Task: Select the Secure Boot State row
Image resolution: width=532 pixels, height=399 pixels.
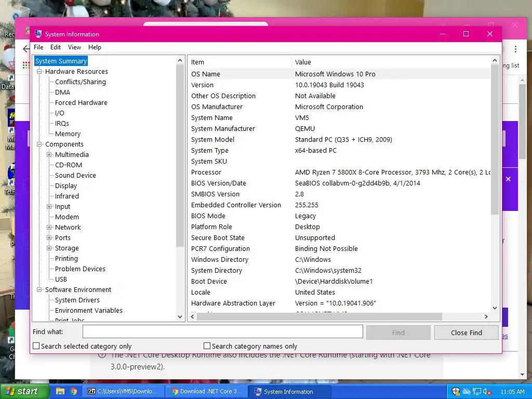Action: (339, 237)
